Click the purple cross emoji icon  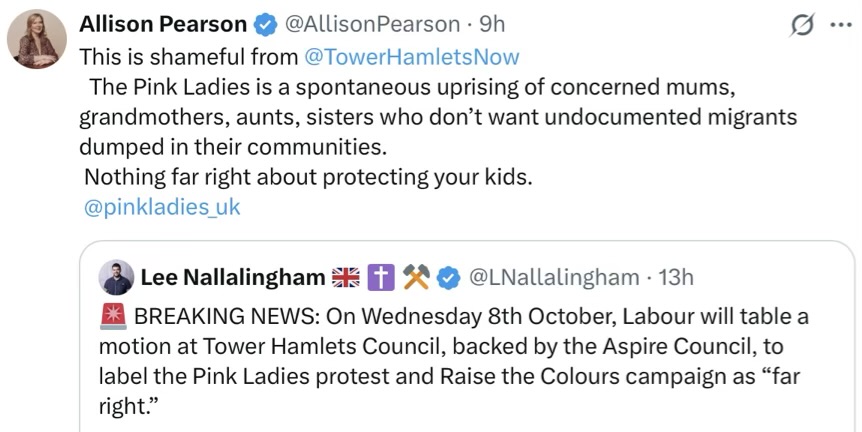[381, 277]
